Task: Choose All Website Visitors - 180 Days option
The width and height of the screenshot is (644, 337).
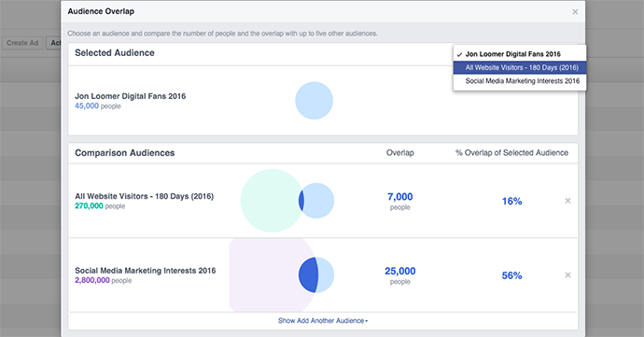Action: click(520, 67)
